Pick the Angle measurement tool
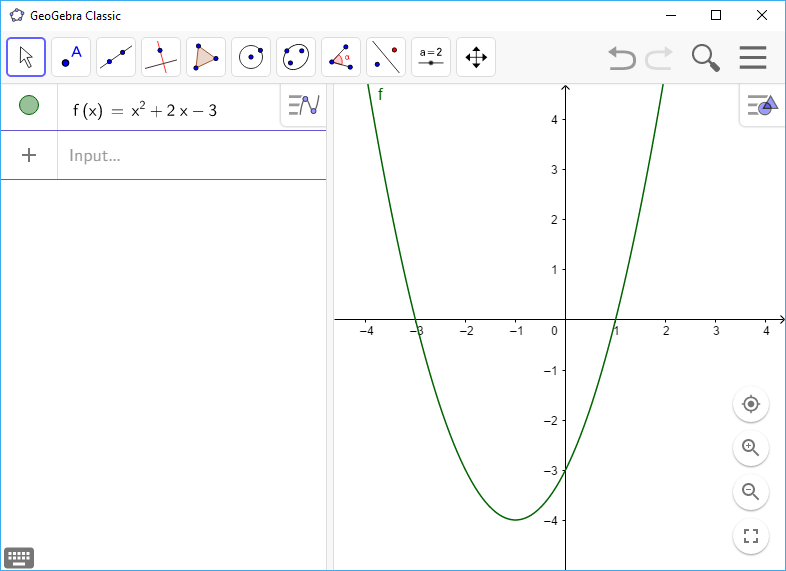The image size is (786, 571). 341,57
